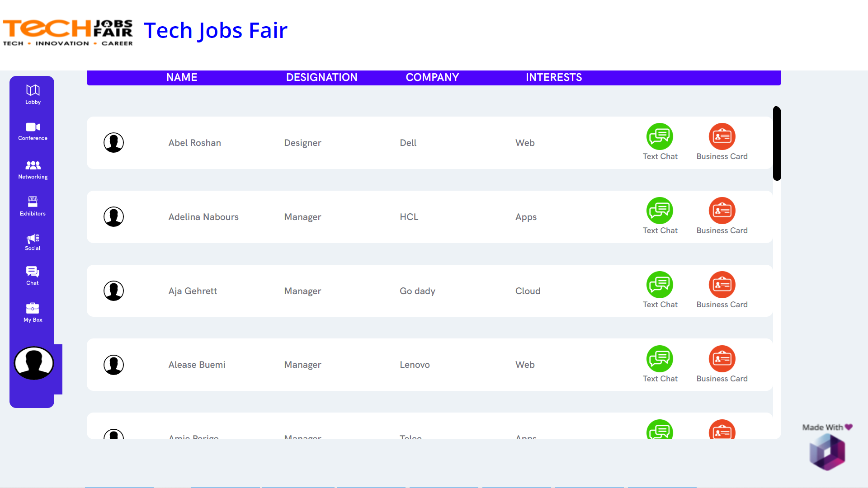Start Text Chat with Adelina Nabours

660,211
